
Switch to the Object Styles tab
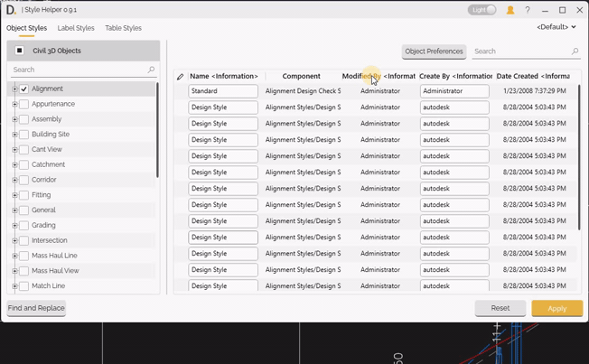coord(27,28)
